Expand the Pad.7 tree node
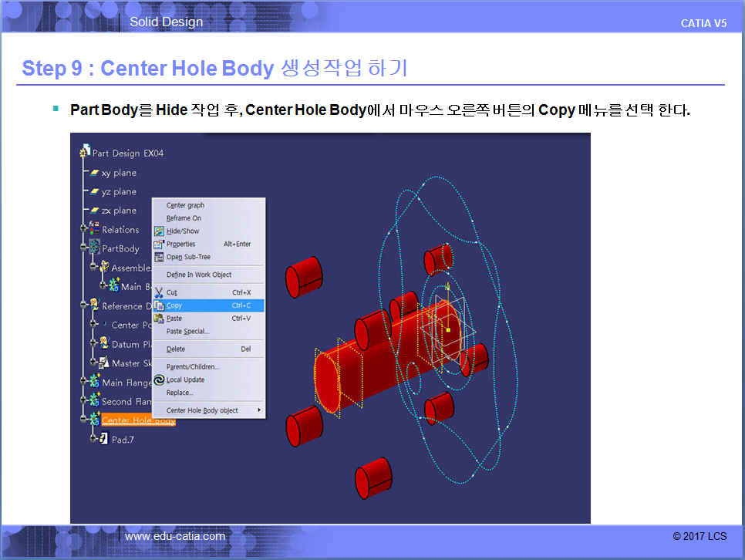Image resolution: width=745 pixels, height=560 pixels. pos(93,439)
